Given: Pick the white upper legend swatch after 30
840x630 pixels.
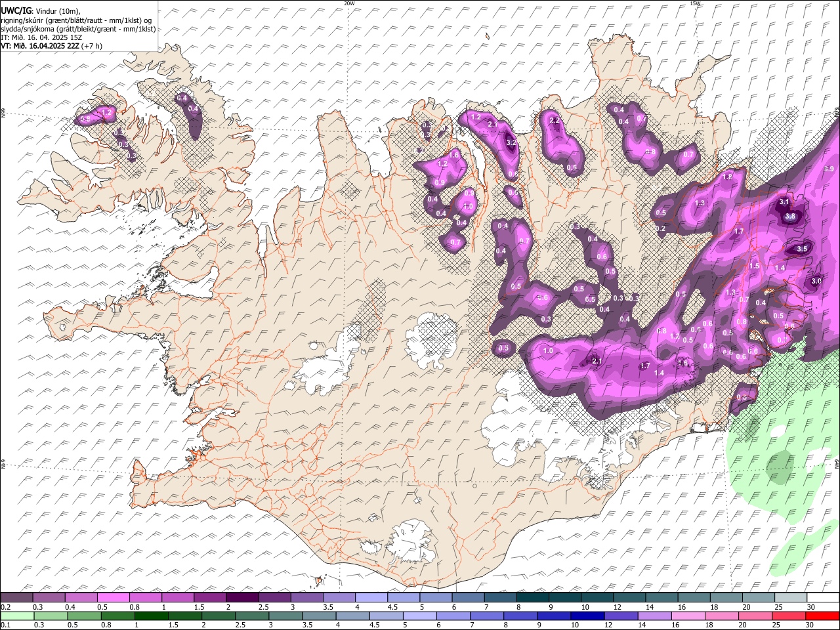Looking at the screenshot, I should [823, 598].
